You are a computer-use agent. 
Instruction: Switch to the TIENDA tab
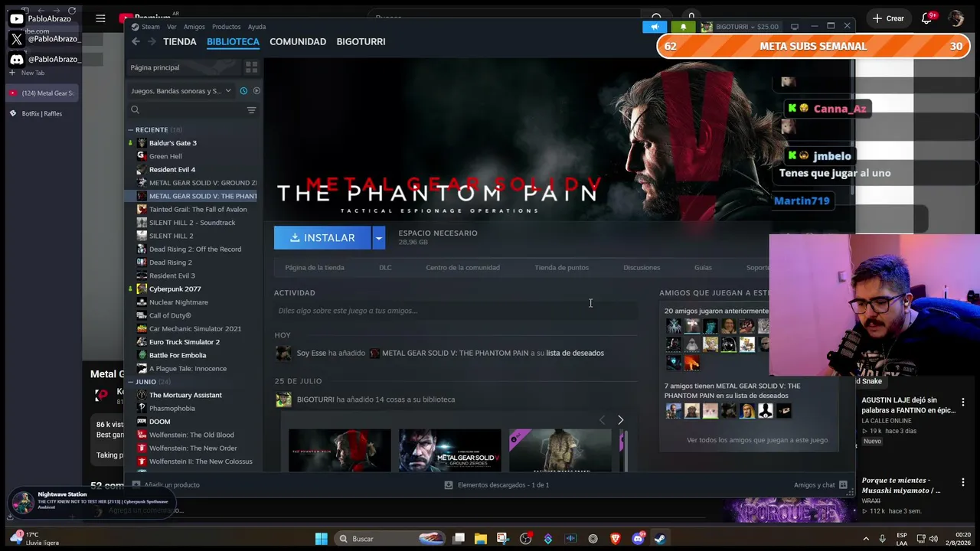click(180, 41)
